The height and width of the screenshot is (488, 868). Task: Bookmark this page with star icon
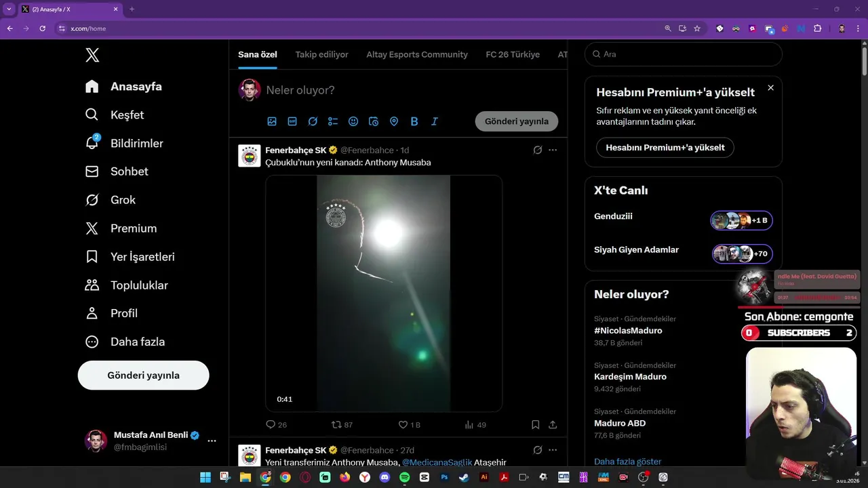pyautogui.click(x=697, y=28)
